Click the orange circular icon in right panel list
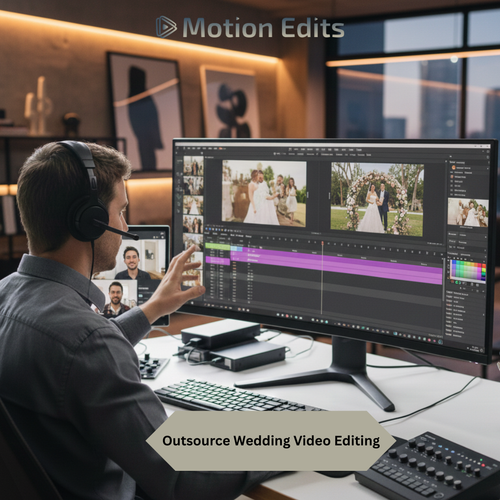The width and height of the screenshot is (500, 500). [453, 168]
